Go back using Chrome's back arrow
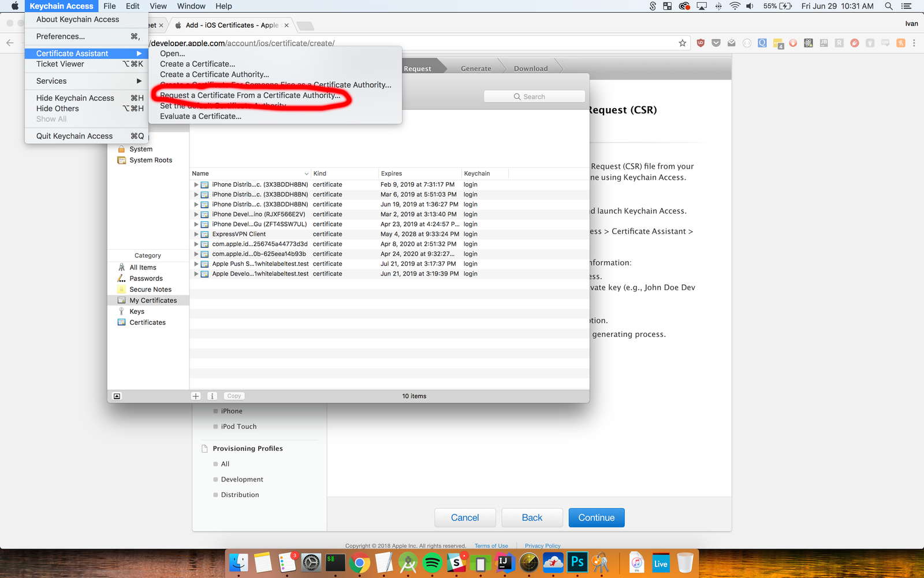Viewport: 924px width, 578px height. tap(10, 43)
